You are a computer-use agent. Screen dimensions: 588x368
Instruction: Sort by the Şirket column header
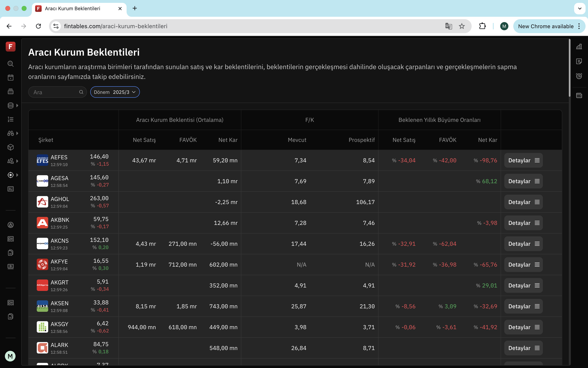coord(46,140)
